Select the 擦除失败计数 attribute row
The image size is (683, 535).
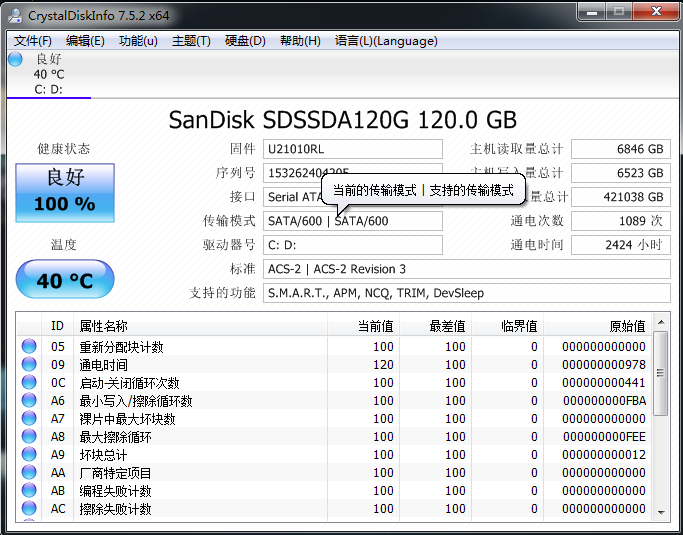335,508
